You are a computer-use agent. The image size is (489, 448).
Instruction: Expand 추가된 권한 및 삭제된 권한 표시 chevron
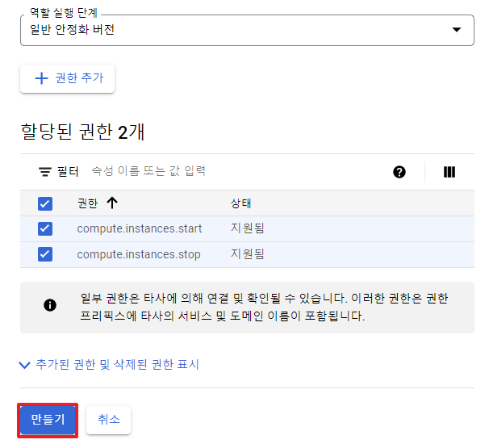point(24,365)
